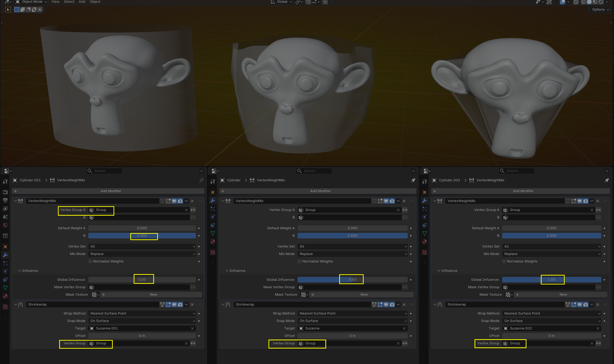Click Global Influence slider in Cylinder.002 panel

tap(552, 280)
